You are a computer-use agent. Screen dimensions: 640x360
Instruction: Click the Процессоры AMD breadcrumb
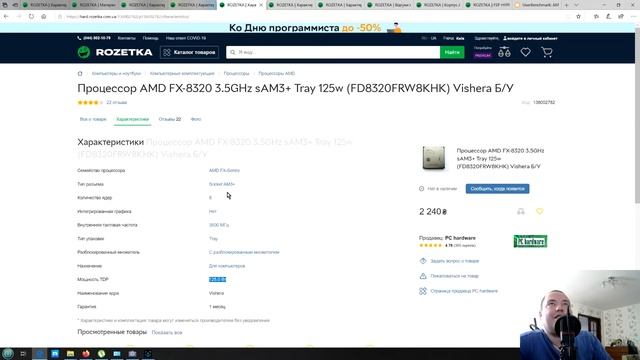(276, 73)
